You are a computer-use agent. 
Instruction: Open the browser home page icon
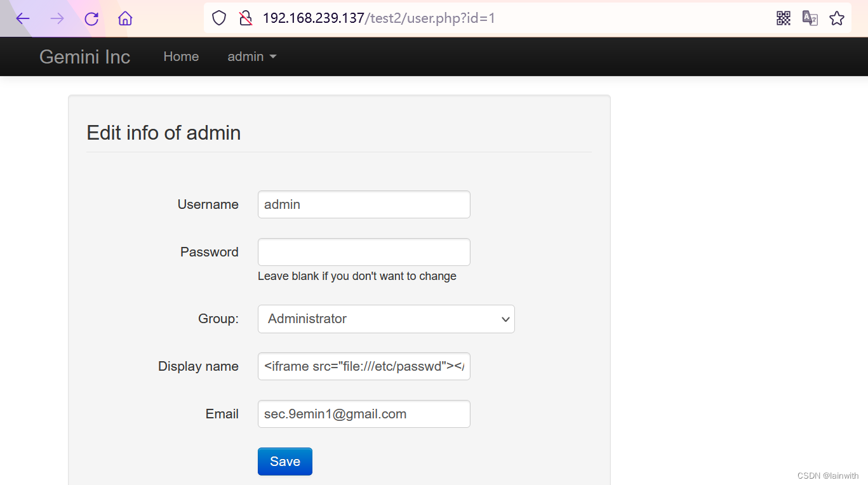(x=125, y=18)
